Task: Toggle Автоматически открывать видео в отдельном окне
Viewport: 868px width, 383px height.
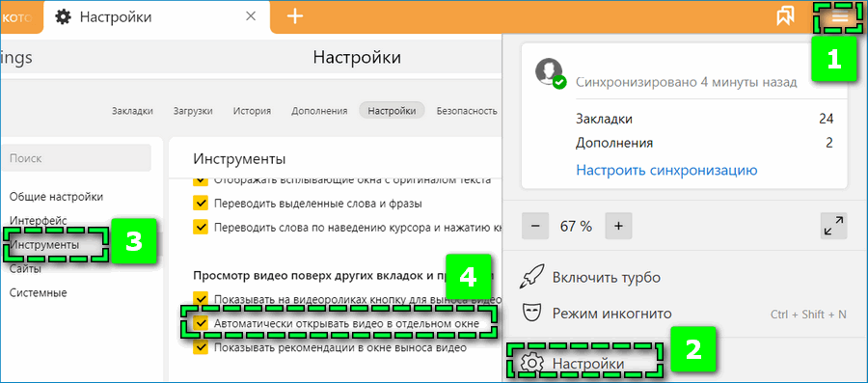Action: tap(200, 323)
